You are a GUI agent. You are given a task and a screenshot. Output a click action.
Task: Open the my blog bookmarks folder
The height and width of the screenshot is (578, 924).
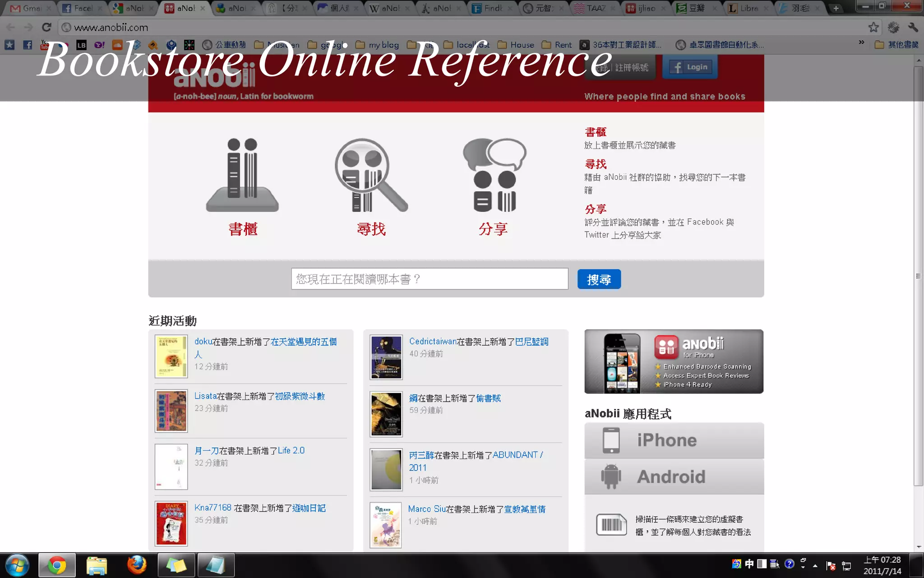(x=377, y=45)
